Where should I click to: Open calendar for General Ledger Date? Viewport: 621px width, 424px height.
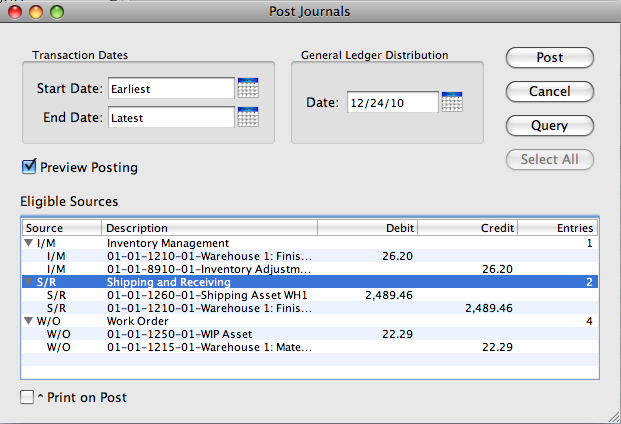click(x=452, y=102)
